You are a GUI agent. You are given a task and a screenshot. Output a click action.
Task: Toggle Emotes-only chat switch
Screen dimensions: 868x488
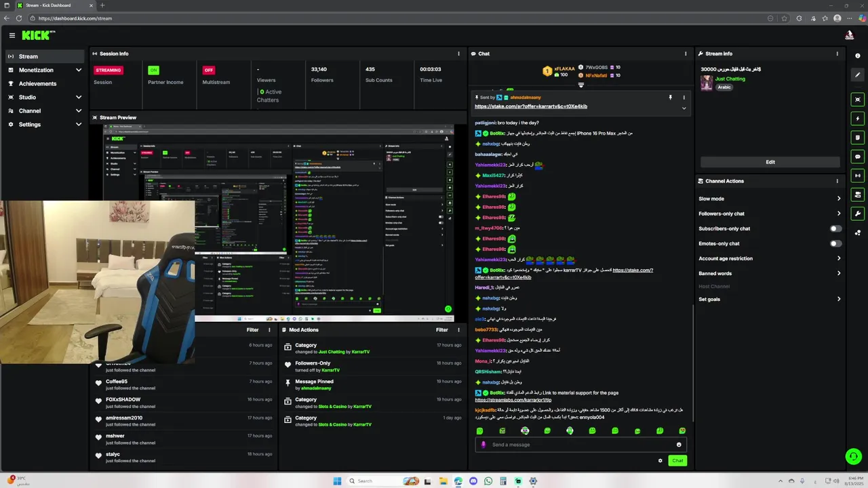point(835,243)
